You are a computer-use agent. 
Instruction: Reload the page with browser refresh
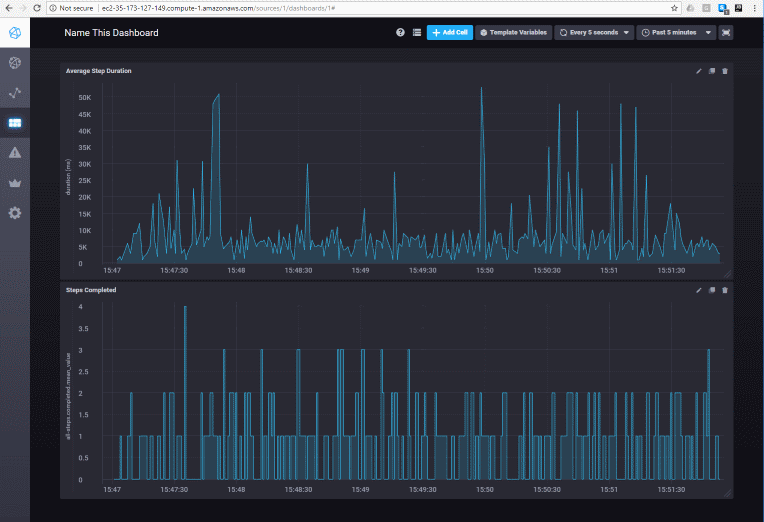click(x=37, y=8)
